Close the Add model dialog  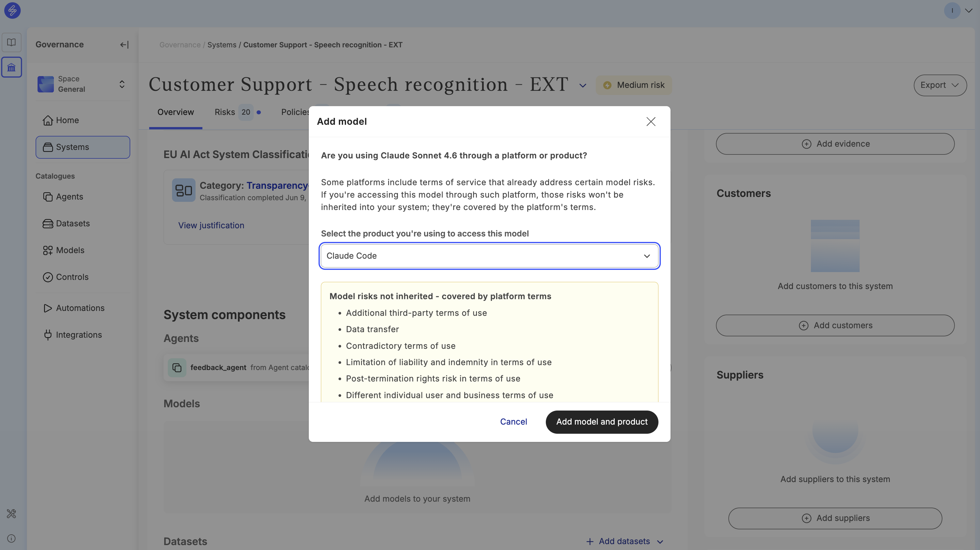click(x=651, y=121)
